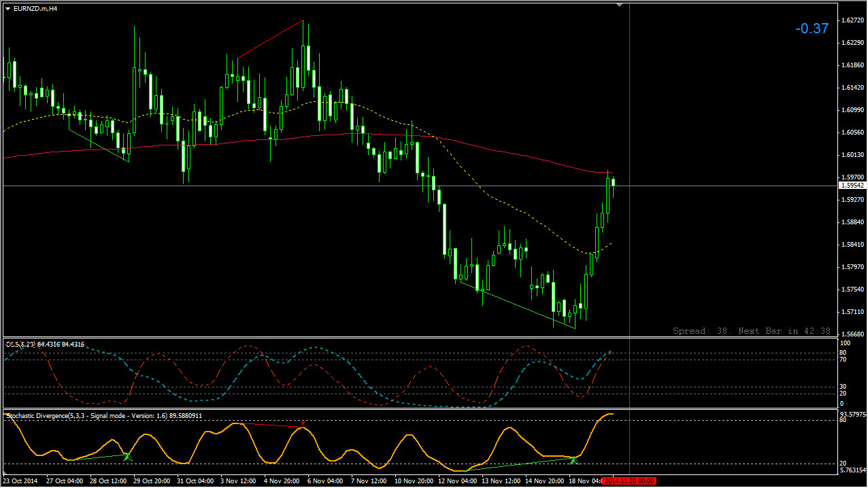This screenshot has width=868, height=488.
Task: Click the 1.56680 price scale label
Action: coord(852,334)
